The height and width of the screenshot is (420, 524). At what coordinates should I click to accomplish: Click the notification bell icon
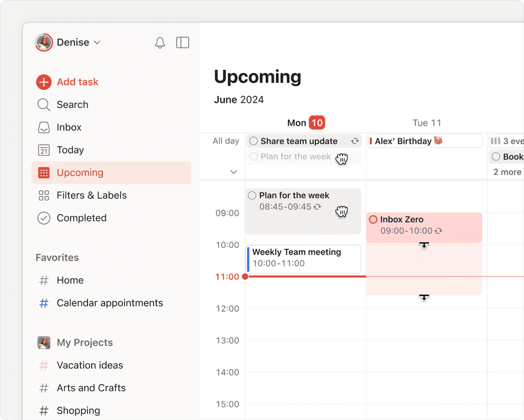pos(160,42)
